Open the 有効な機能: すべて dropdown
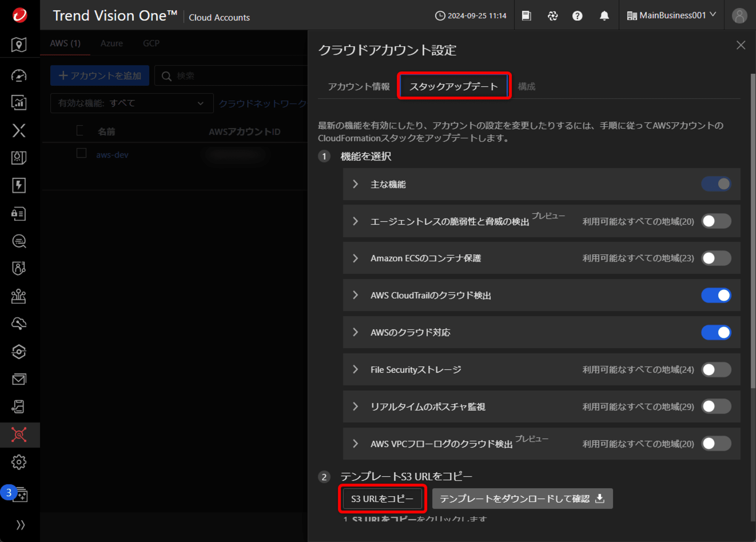The image size is (756, 542). click(x=132, y=103)
